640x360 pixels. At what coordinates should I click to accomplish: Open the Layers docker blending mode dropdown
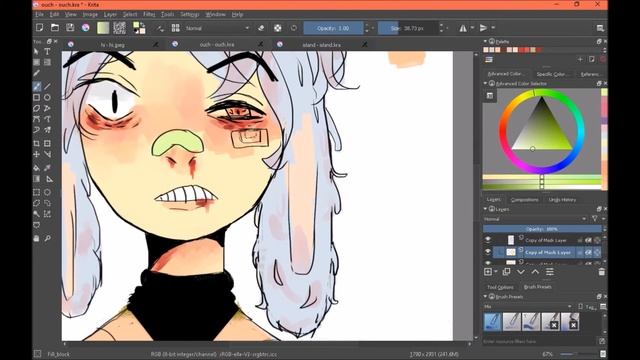click(535, 219)
